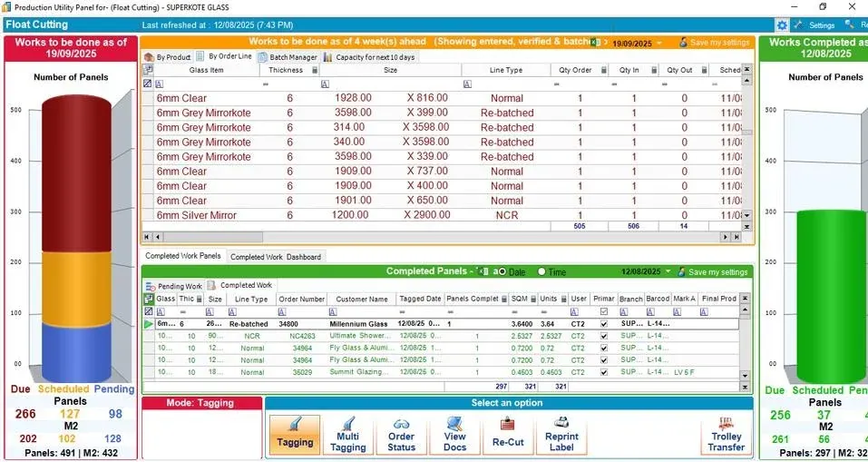868x462 pixels.
Task: Toggle the Primary column filter checkbox
Action: click(x=604, y=312)
